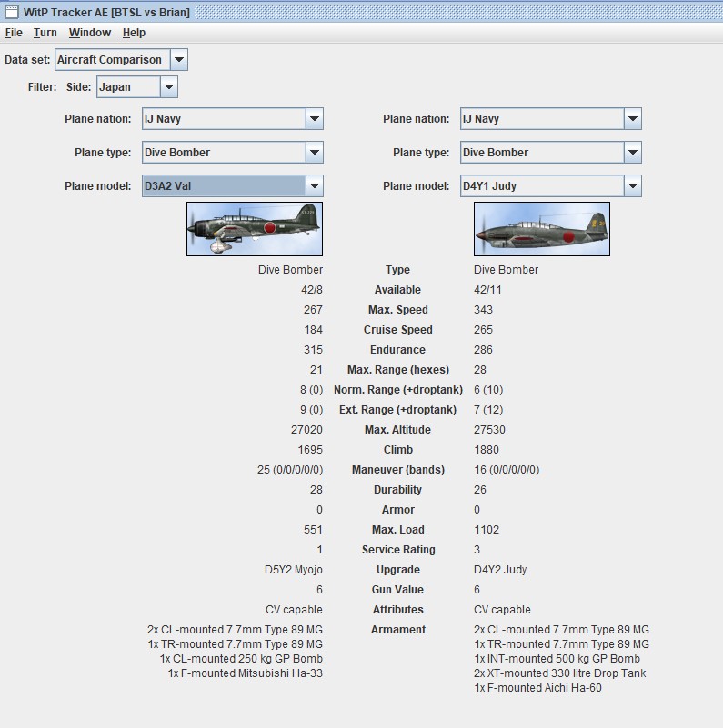Click the 16 (0/0/0/0/0) maneuver value
This screenshot has width=723, height=728.
point(507,469)
